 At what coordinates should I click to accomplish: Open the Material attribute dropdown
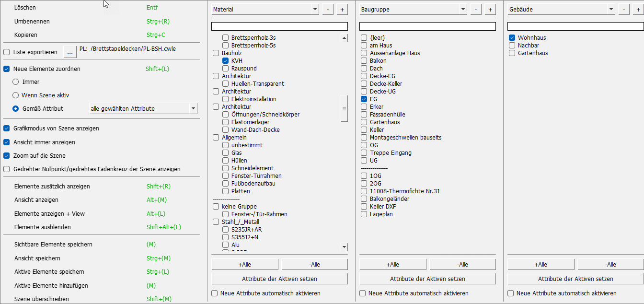pos(265,9)
